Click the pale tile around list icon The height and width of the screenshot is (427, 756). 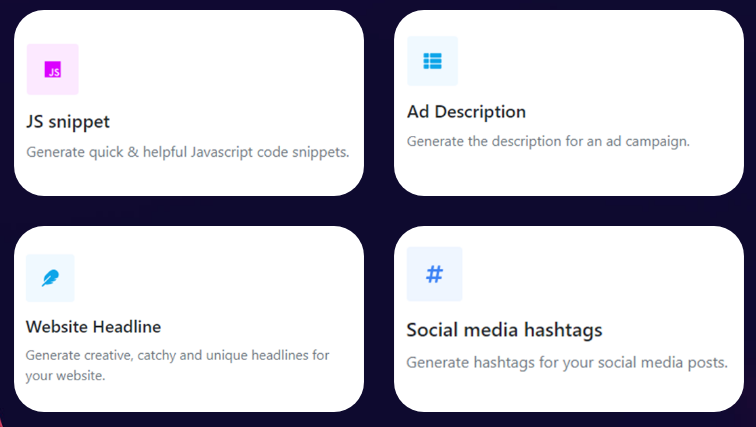432,61
